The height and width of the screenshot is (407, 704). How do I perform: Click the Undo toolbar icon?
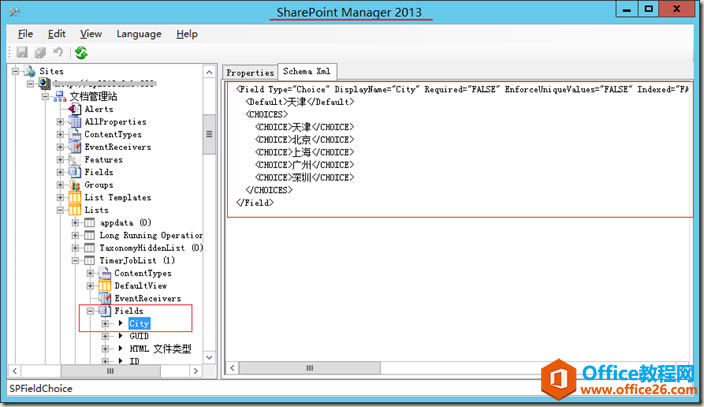point(58,52)
